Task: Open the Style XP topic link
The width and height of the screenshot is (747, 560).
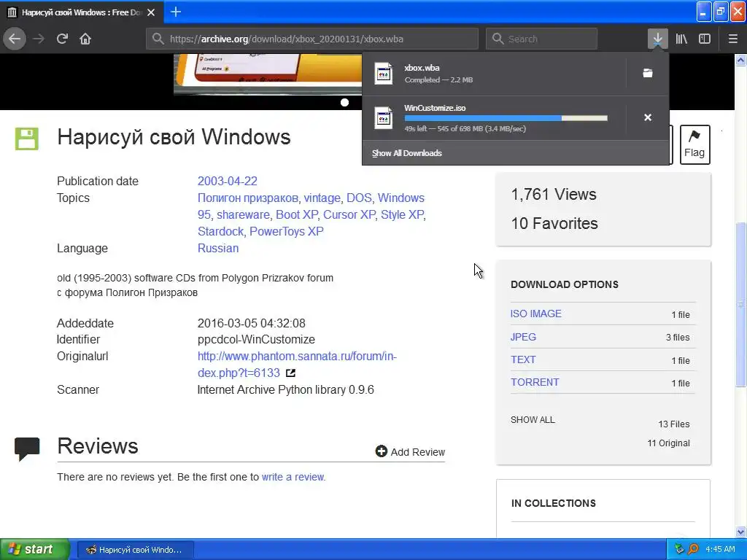Action: click(x=402, y=215)
